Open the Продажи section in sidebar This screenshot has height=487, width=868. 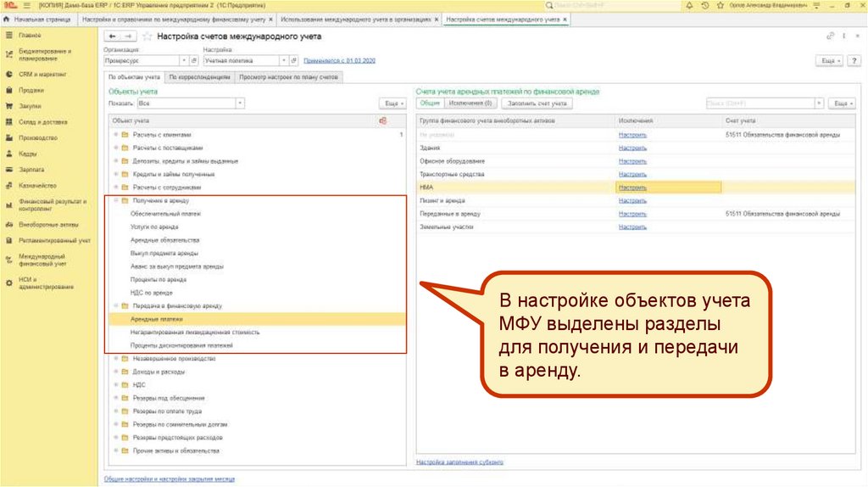coord(32,90)
